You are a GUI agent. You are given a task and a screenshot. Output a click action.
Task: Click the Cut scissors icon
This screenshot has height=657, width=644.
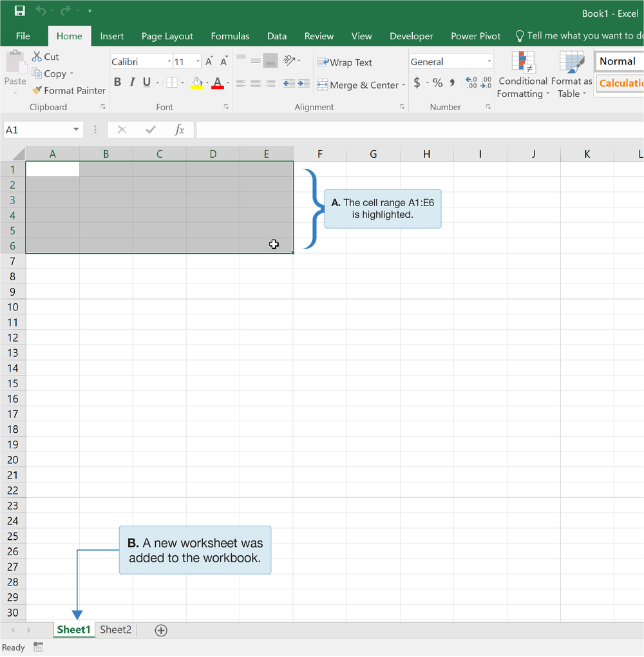point(37,57)
